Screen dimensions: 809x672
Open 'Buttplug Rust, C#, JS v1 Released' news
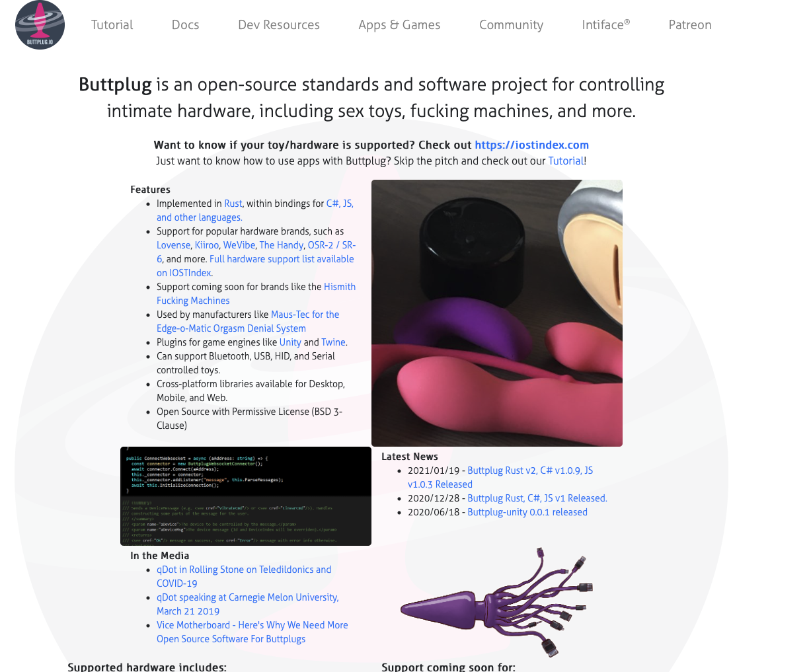(537, 498)
